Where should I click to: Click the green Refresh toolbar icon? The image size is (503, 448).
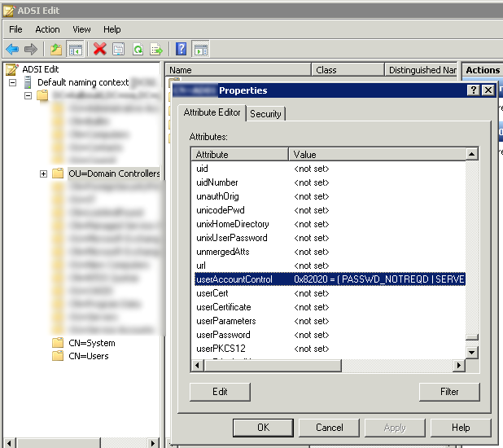(138, 50)
